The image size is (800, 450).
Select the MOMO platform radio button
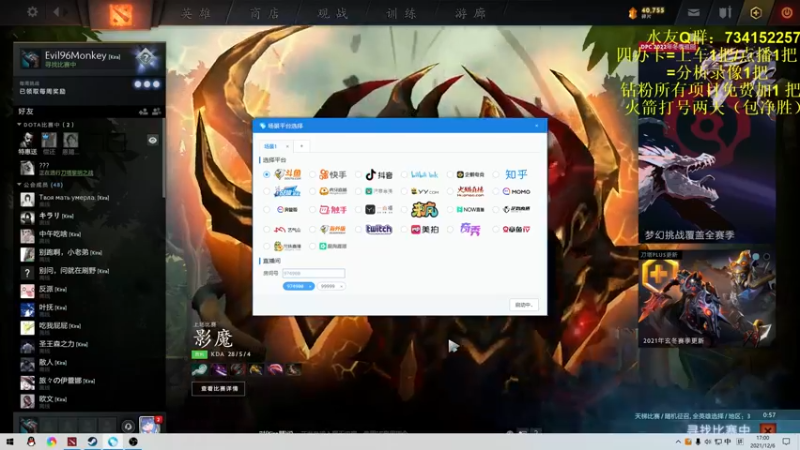point(495,191)
